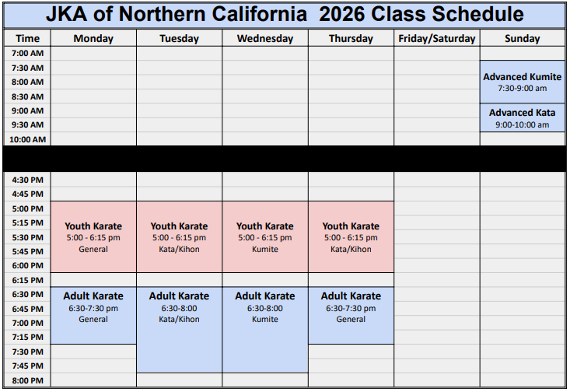Select Sunday Advanced Kumite class block
The image size is (570, 392).
coord(522,82)
